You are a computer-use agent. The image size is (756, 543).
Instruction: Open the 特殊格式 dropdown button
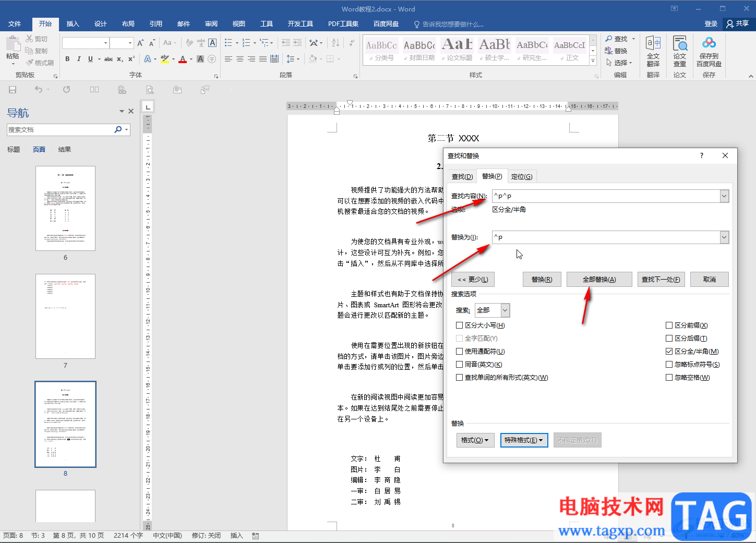[524, 440]
